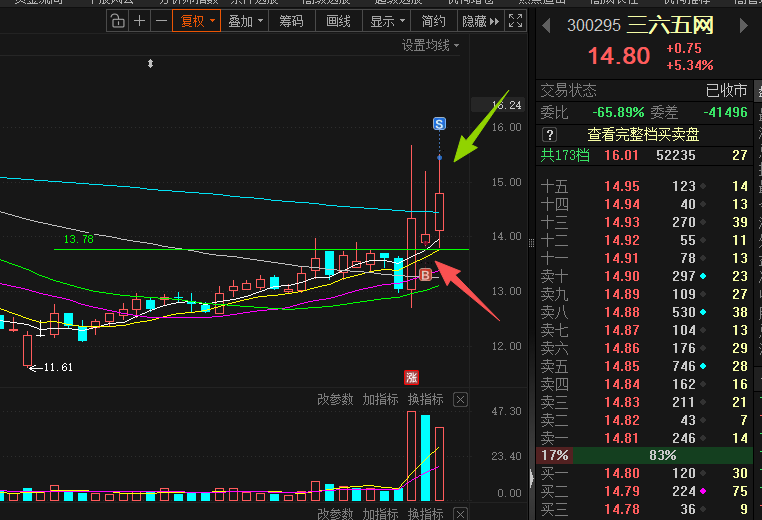Click the B buy marker on chart
This screenshot has height=520, width=762.
pos(425,275)
